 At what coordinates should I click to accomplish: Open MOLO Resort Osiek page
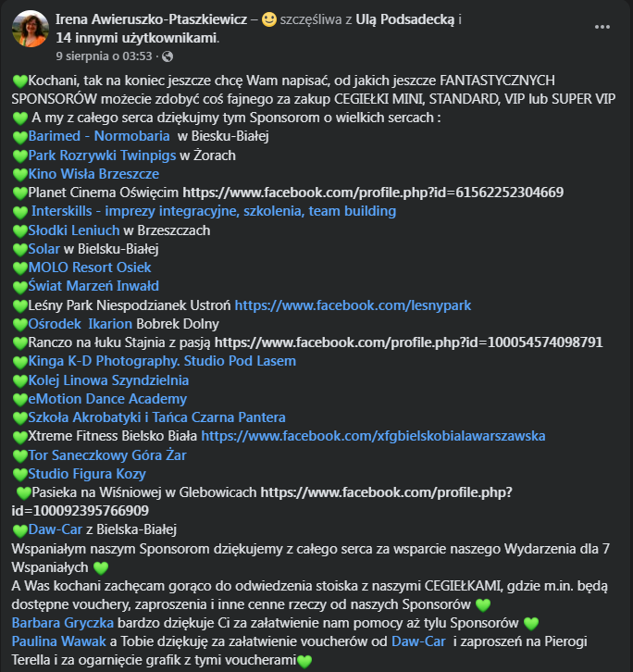[90, 268]
